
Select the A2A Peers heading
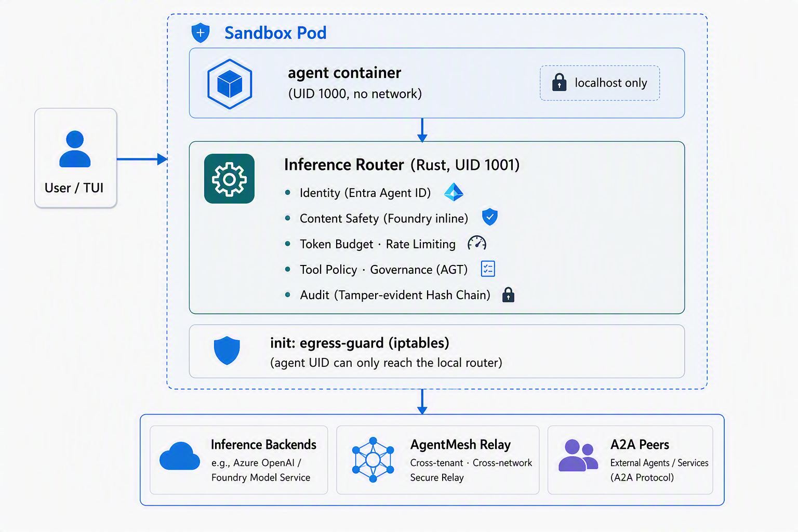[x=640, y=445]
